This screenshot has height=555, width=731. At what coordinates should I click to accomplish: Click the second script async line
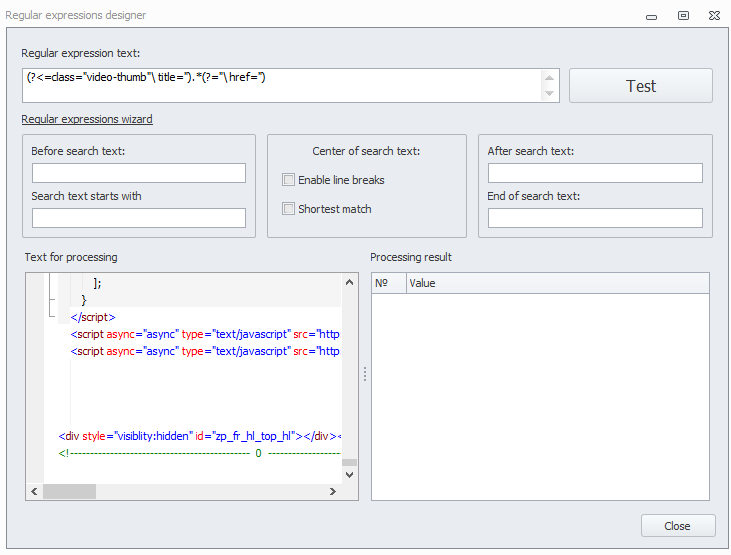click(x=205, y=351)
